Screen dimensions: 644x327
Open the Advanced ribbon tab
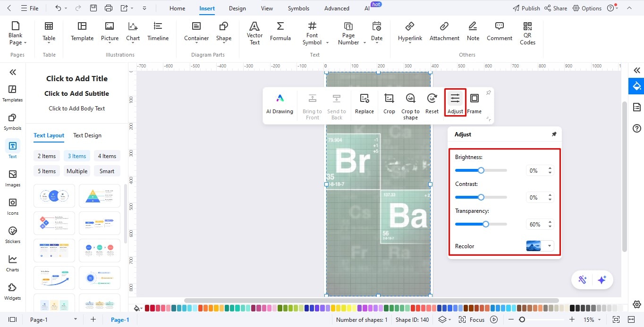click(x=337, y=8)
